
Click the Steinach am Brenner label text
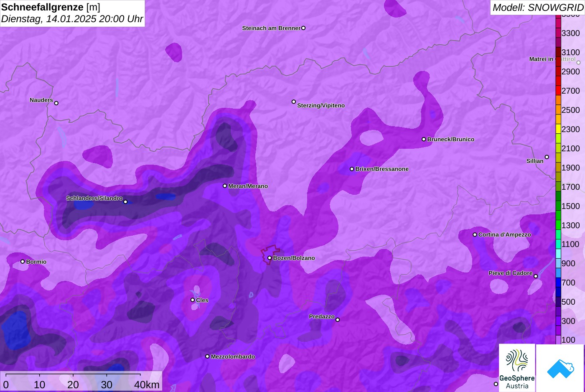(271, 28)
